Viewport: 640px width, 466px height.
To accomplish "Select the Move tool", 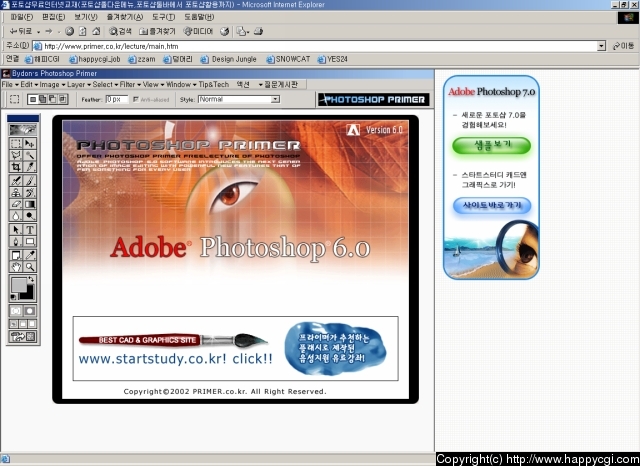I will coord(29,143).
